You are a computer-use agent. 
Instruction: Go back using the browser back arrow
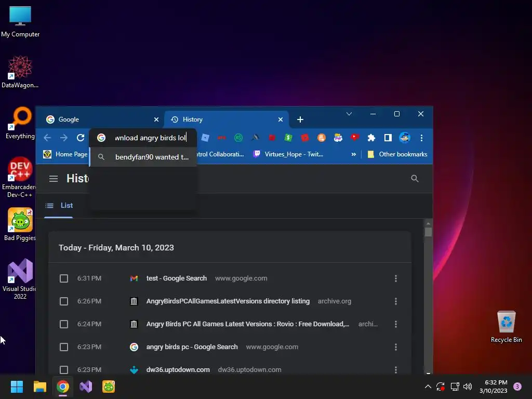point(47,138)
